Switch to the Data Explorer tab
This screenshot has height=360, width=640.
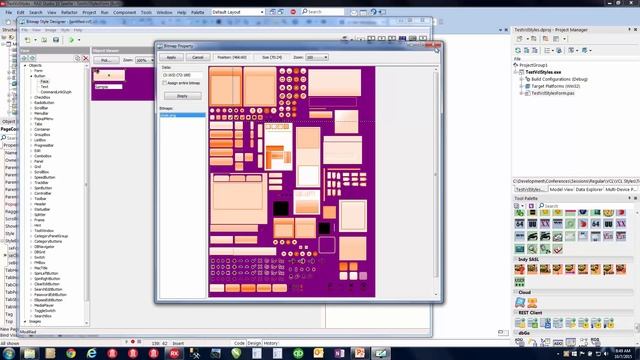point(589,189)
